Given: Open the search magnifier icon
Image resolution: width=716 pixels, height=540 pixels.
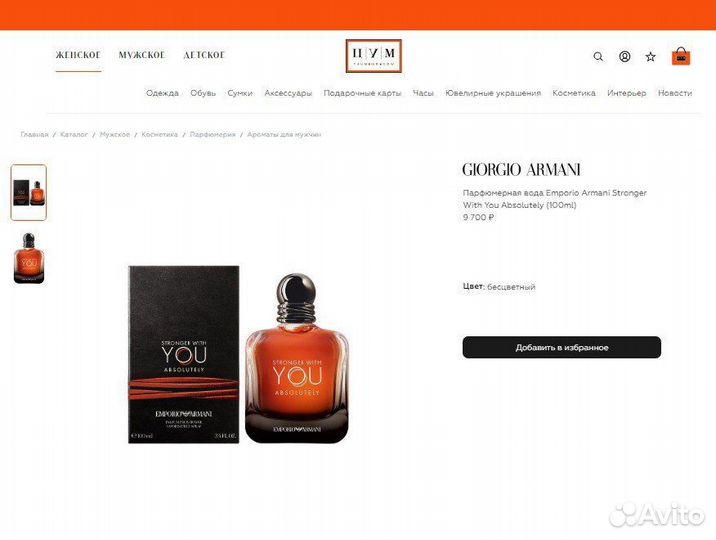Looking at the screenshot, I should pyautogui.click(x=598, y=57).
